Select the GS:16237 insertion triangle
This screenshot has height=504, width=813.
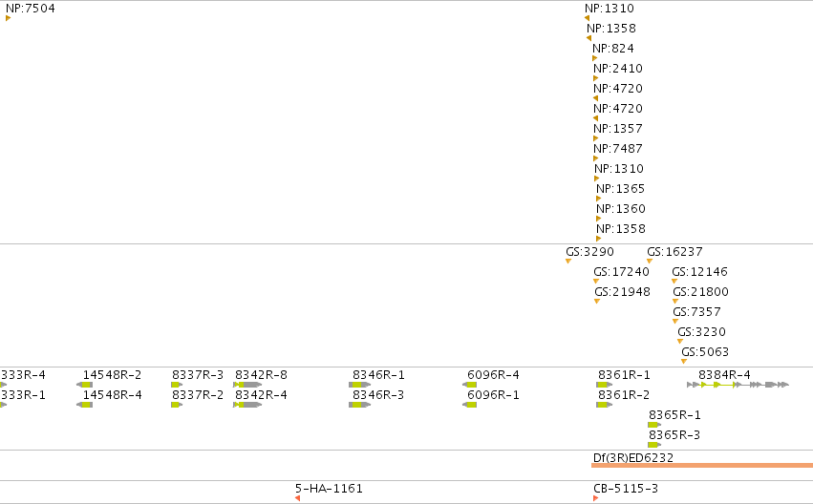click(650, 261)
